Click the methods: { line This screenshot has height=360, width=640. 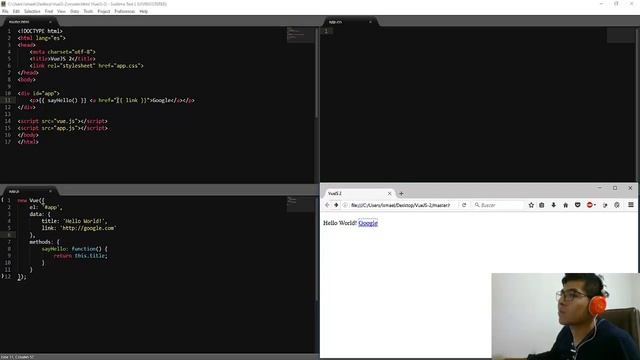pos(44,242)
